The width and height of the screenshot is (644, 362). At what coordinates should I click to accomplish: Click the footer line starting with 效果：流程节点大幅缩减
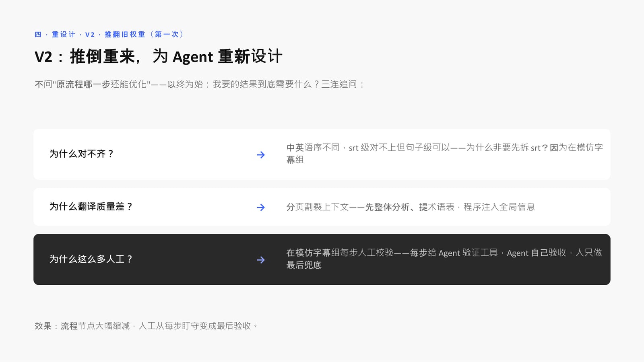(x=146, y=326)
